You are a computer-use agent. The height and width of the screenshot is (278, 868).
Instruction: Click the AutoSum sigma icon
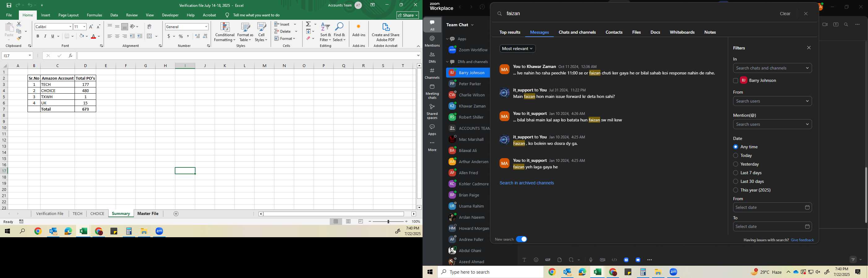pyautogui.click(x=309, y=24)
